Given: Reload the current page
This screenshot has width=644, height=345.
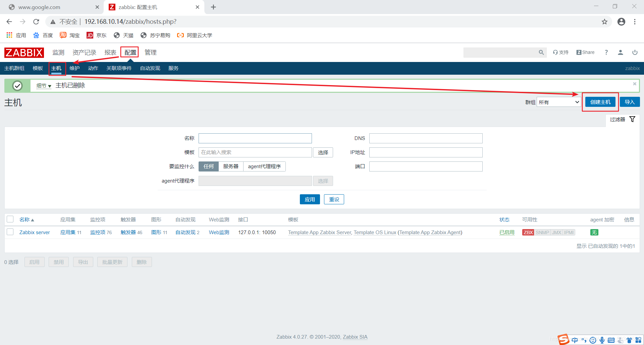Looking at the screenshot, I should (x=36, y=22).
